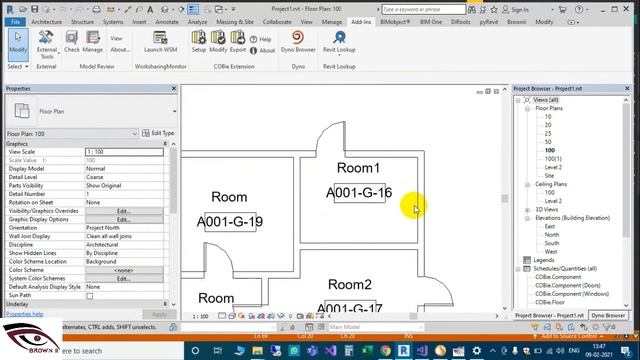Open COBie Extension About info
This screenshot has height=360, width=640.
262,51
